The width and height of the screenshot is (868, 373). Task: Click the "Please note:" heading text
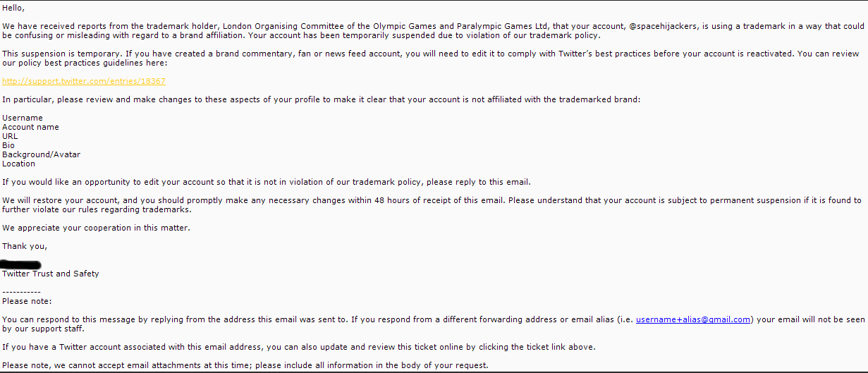pos(27,301)
